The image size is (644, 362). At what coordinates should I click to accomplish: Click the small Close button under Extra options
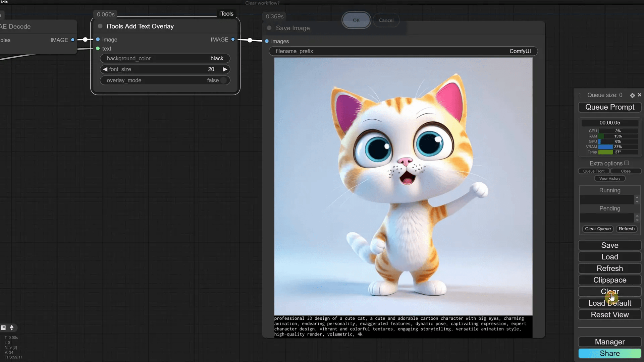[x=626, y=171]
